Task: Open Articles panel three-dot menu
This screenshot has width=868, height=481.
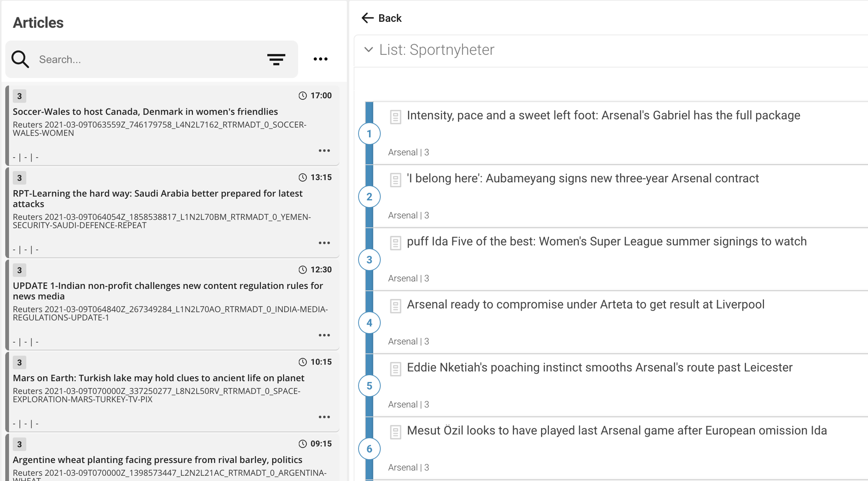Action: coord(321,59)
